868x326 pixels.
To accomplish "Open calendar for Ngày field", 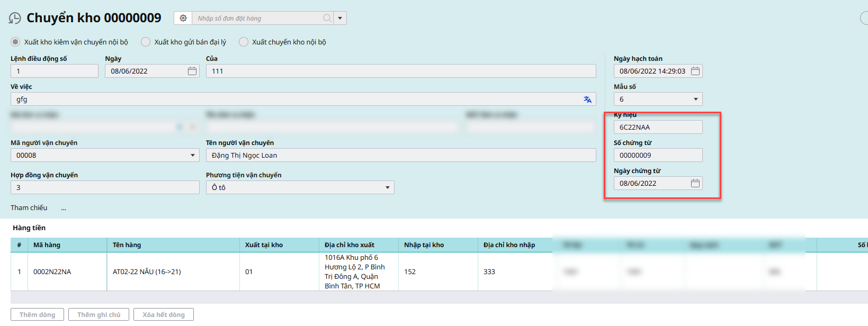I will 192,71.
